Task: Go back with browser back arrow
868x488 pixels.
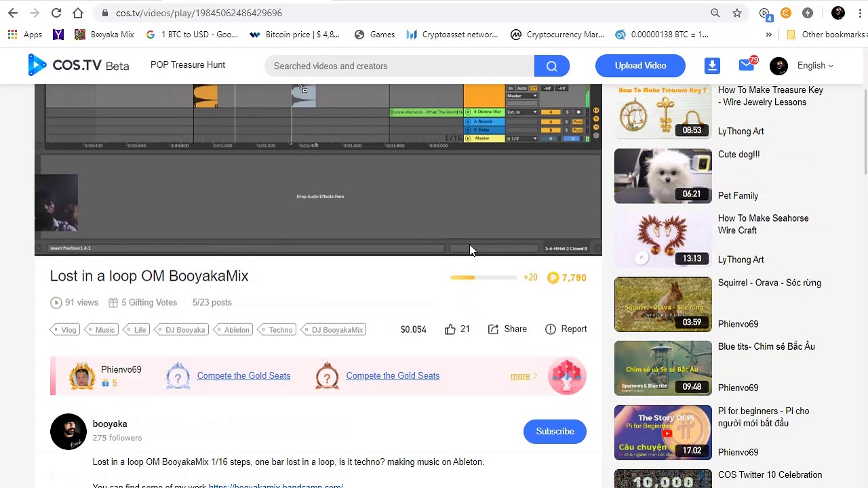Action: (13, 13)
